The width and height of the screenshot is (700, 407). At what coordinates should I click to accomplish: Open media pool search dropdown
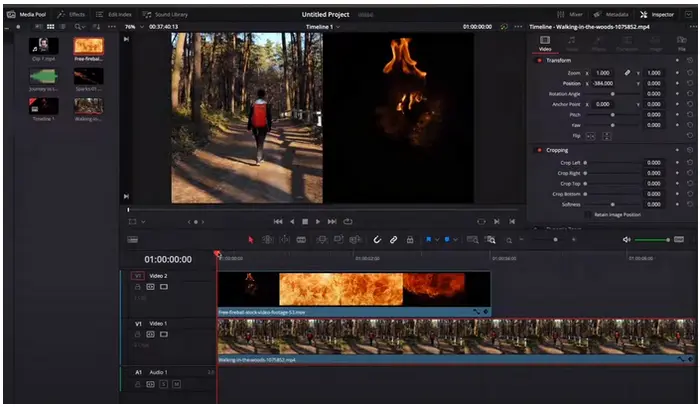[x=80, y=27]
